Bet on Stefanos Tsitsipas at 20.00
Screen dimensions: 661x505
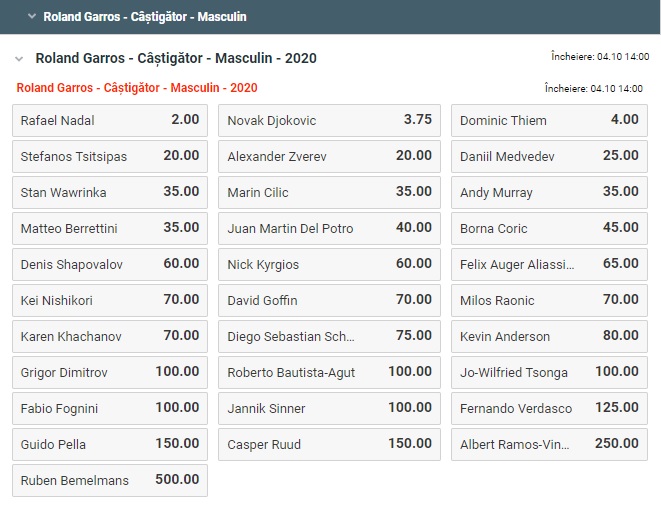click(110, 156)
